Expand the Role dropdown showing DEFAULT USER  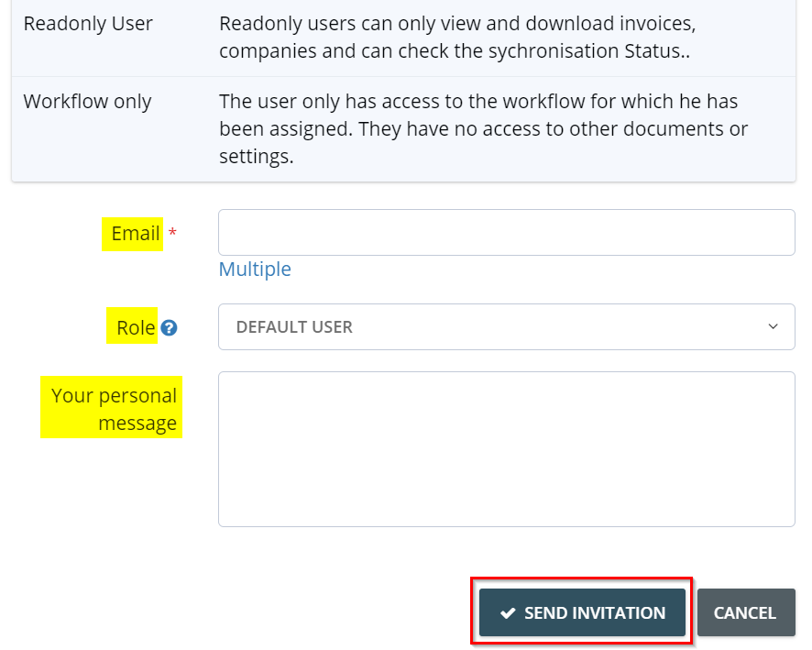(x=507, y=326)
